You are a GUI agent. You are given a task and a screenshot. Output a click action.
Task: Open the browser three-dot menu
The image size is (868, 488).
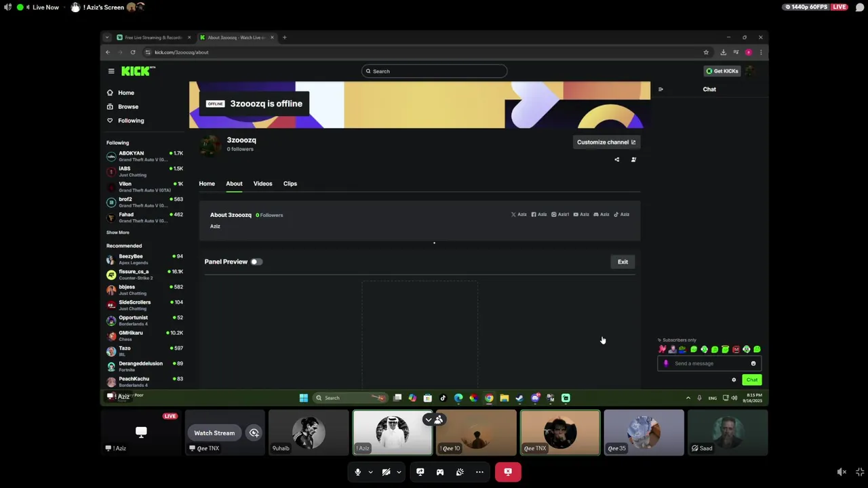[761, 52]
